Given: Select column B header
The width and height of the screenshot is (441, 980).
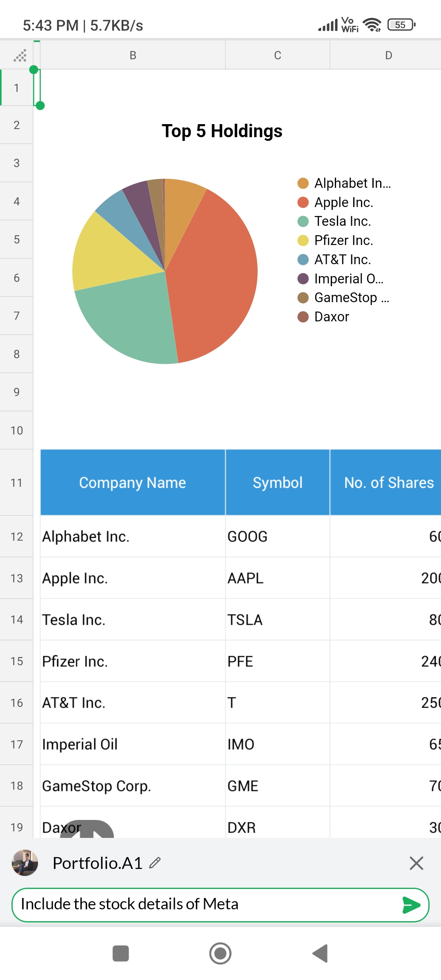Looking at the screenshot, I should click(133, 56).
